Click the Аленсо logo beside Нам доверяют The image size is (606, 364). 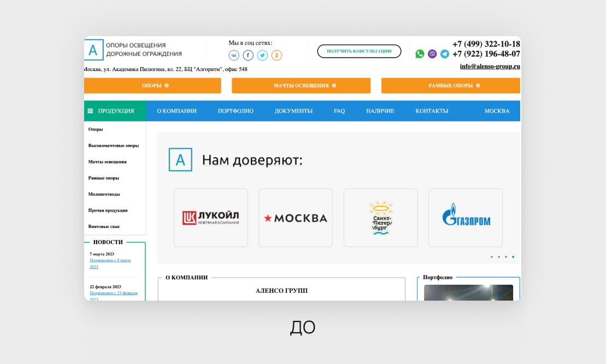coord(180,160)
